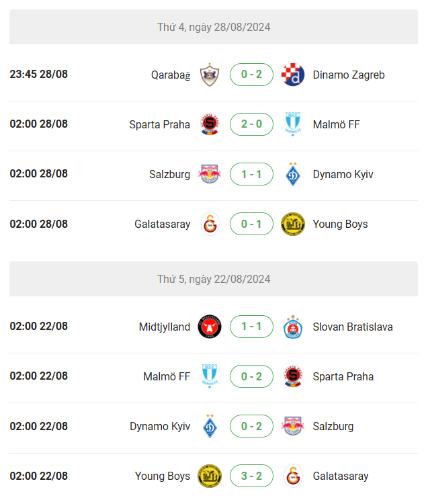
Task: Click the Midtjylland black round crest
Action: click(210, 327)
